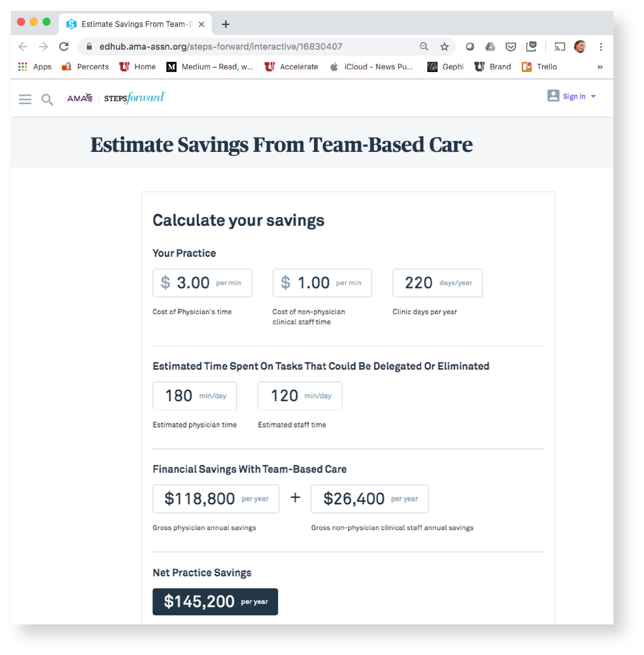644x655 pixels.
Task: Open the Chrome profile avatar
Action: pyautogui.click(x=580, y=47)
